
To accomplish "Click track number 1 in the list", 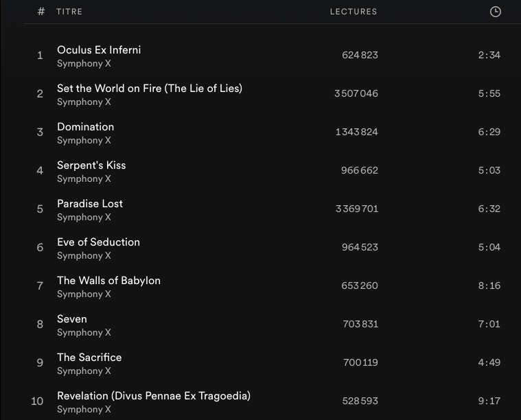I will click(40, 56).
